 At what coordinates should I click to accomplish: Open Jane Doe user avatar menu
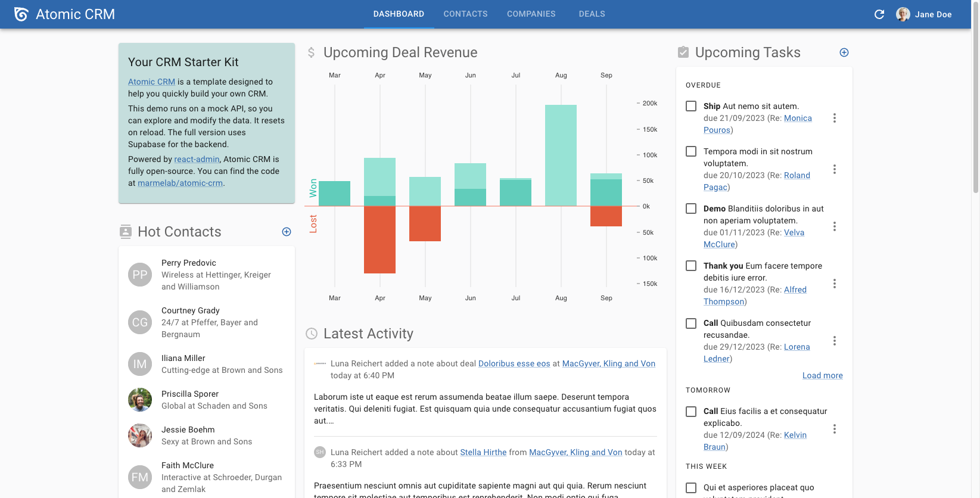[x=903, y=14]
